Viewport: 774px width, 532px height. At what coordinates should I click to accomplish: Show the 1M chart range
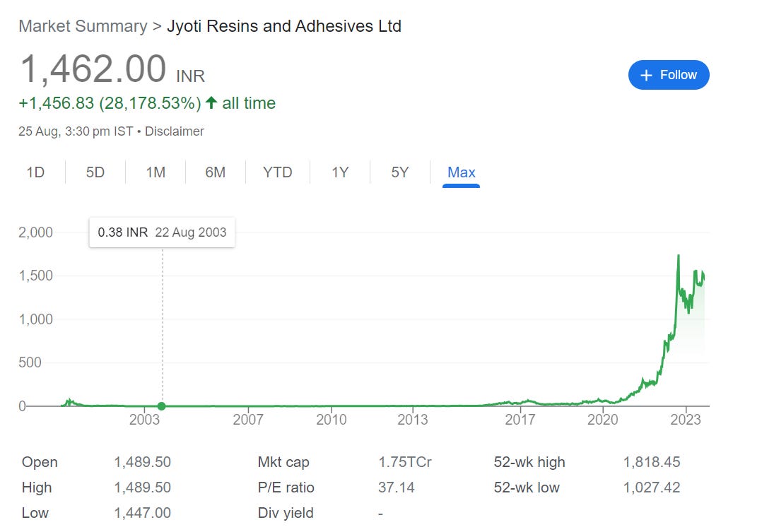[156, 172]
